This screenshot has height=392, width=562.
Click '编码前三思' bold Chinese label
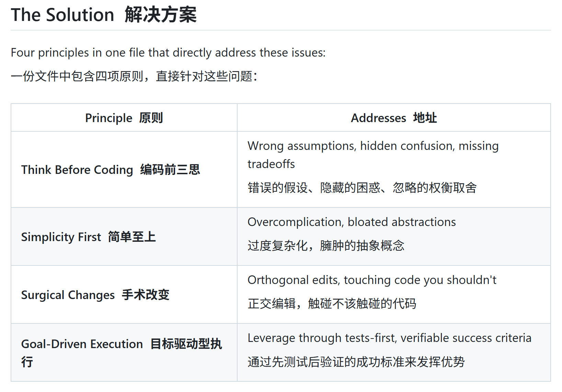170,169
